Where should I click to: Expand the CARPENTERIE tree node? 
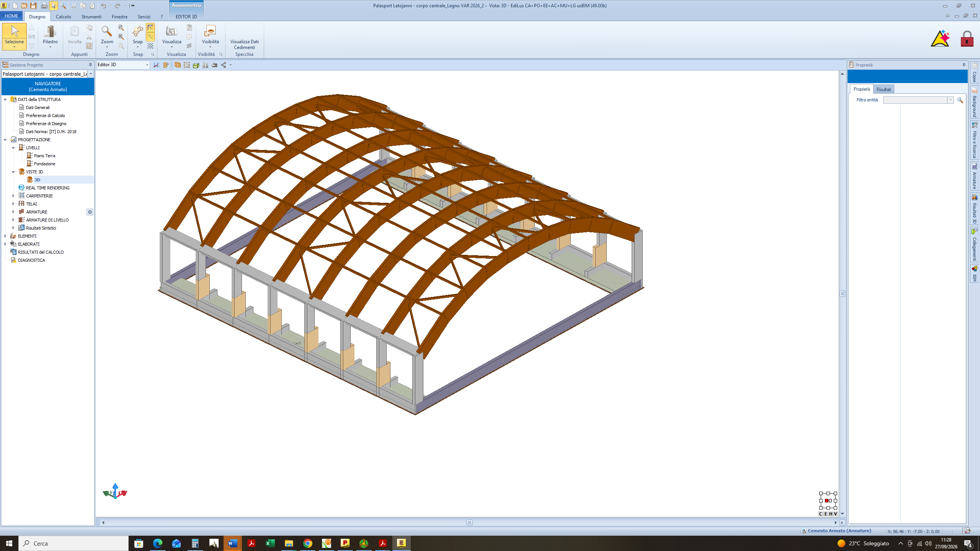coord(13,196)
